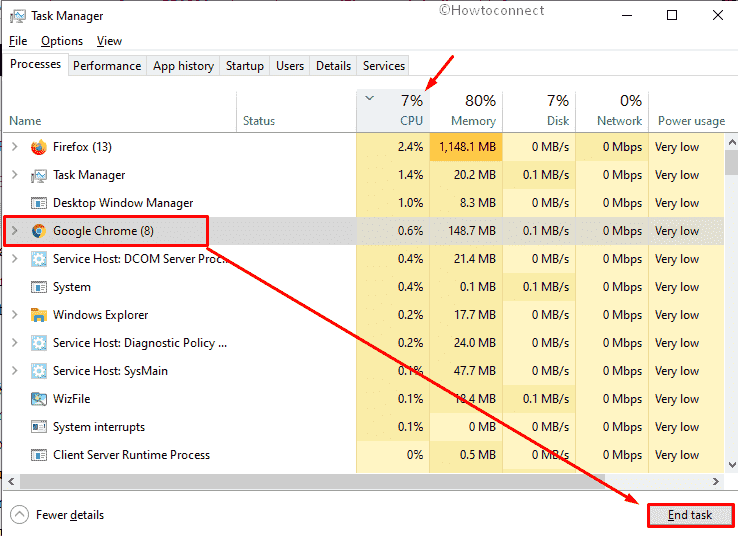Expand the Windows Explorer process group
Image resolution: width=738 pixels, height=536 pixels.
coord(15,315)
